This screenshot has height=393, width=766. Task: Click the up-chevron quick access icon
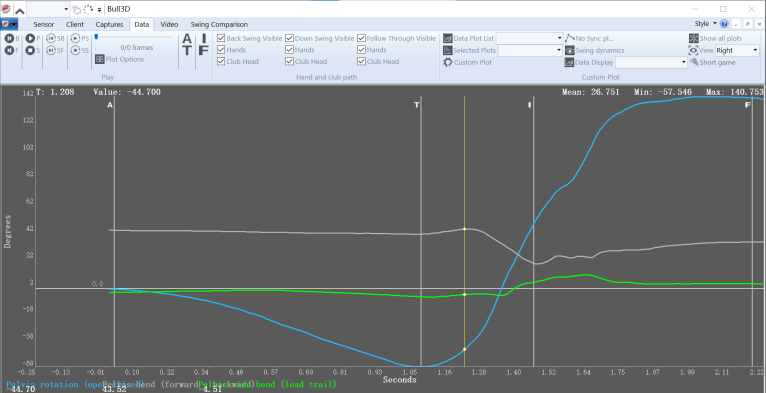19,10
